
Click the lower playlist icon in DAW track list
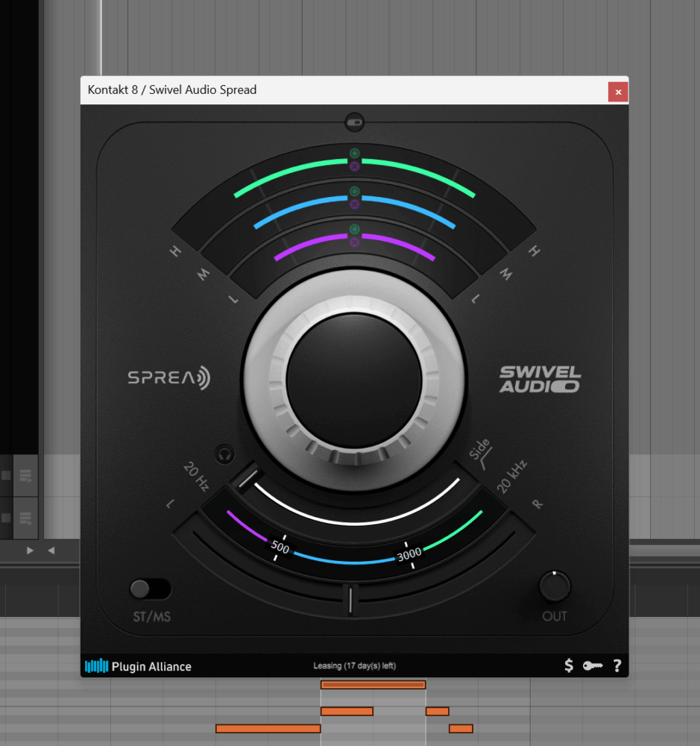tap(25, 518)
